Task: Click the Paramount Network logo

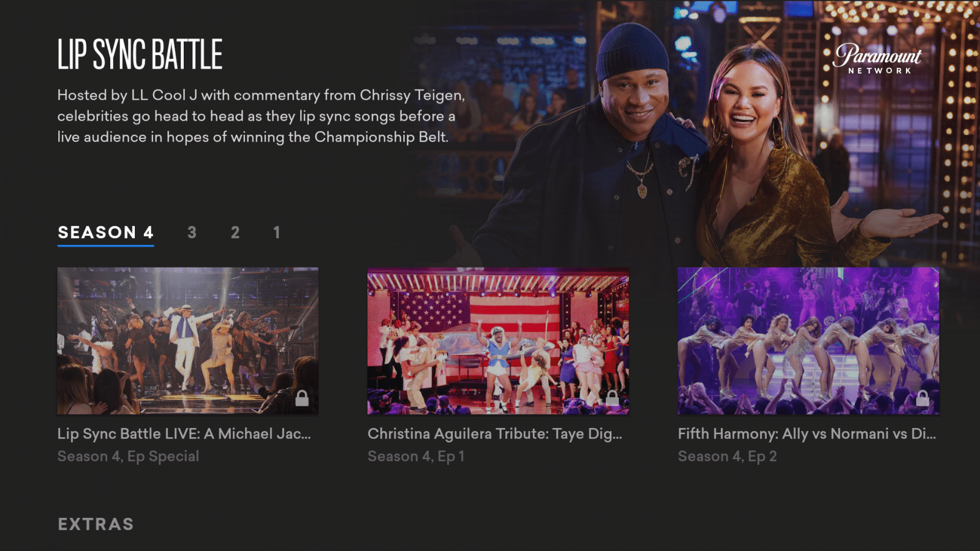Action: pos(878,59)
